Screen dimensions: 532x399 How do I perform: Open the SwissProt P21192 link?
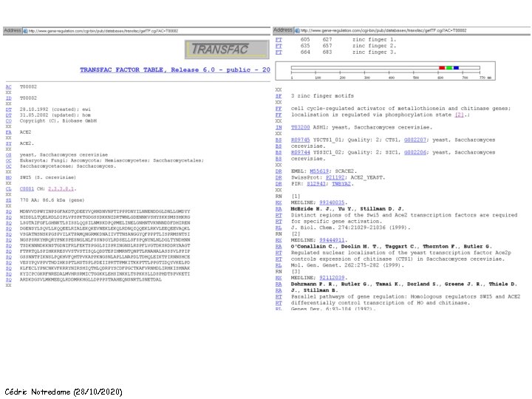coord(335,177)
